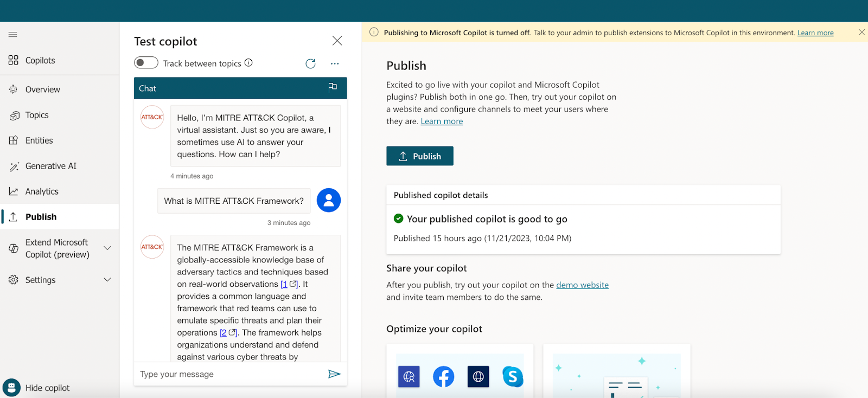The width and height of the screenshot is (868, 398).
Task: Expand the Settings chevron
Action: pyautogui.click(x=107, y=280)
